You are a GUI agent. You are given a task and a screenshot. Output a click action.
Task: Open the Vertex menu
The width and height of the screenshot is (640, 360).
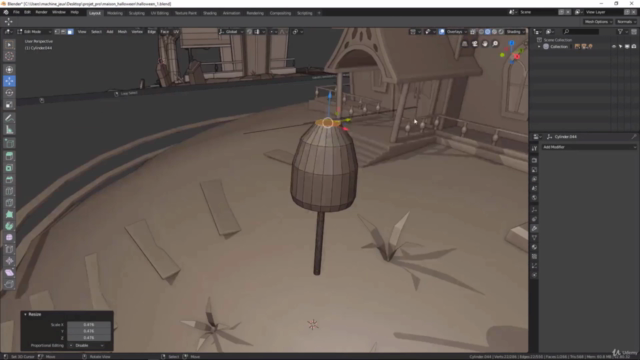click(x=137, y=31)
